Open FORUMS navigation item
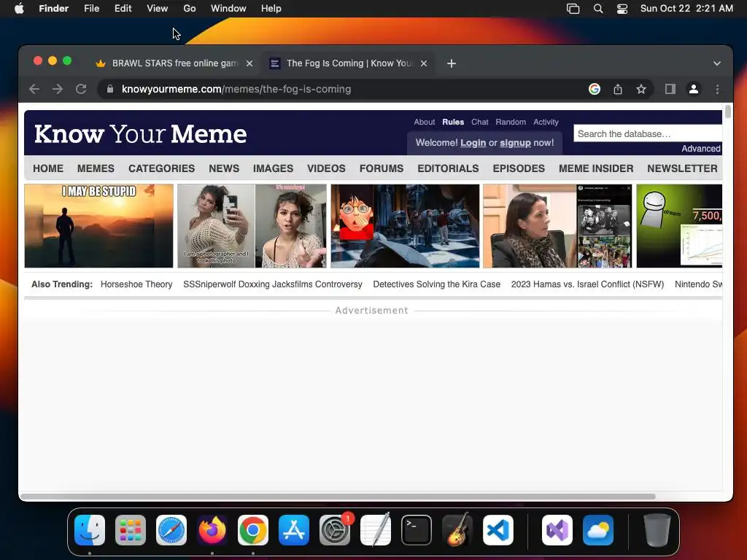This screenshot has width=747, height=560. tap(382, 168)
